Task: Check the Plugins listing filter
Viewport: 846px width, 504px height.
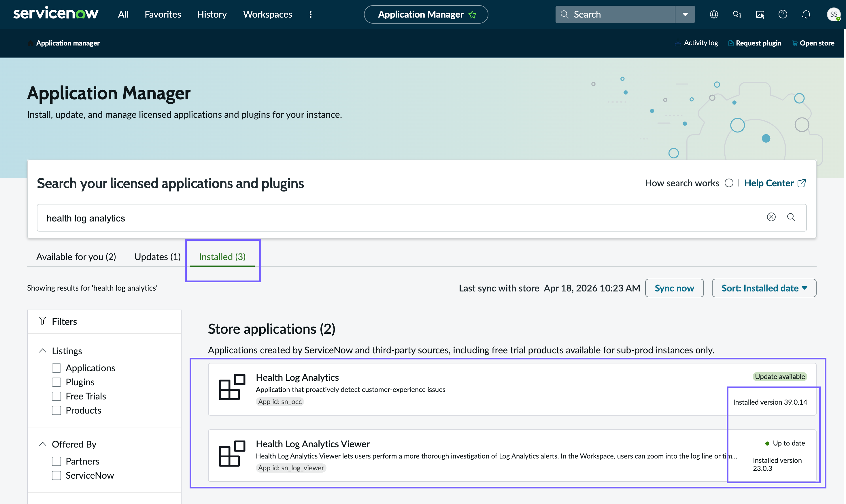Action: (56, 382)
